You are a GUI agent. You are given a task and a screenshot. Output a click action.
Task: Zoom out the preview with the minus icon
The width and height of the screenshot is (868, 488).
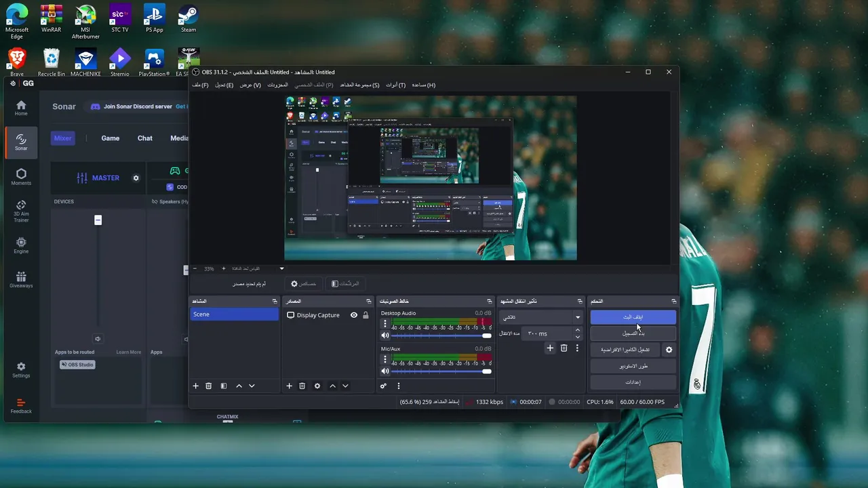(x=195, y=268)
